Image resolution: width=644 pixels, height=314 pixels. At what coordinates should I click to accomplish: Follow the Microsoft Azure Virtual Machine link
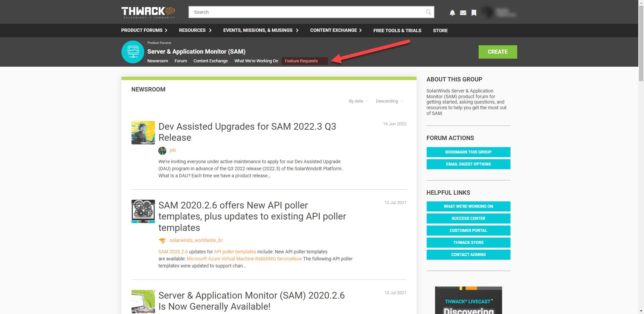click(220, 259)
